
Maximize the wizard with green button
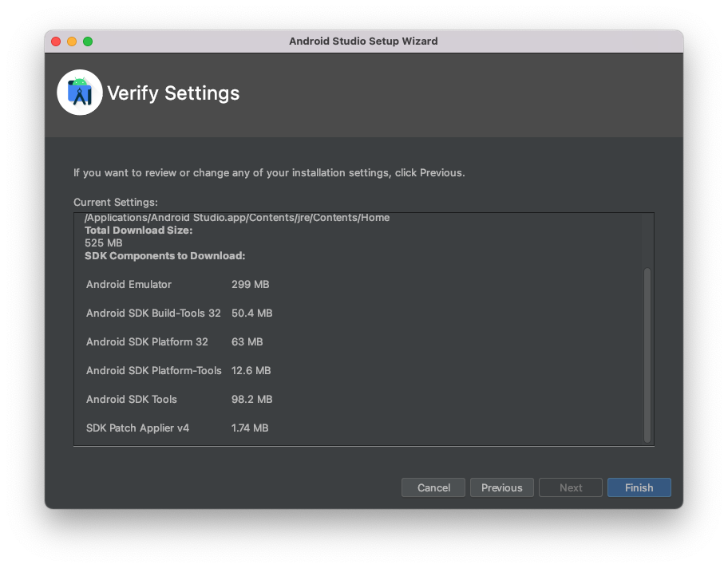point(88,41)
